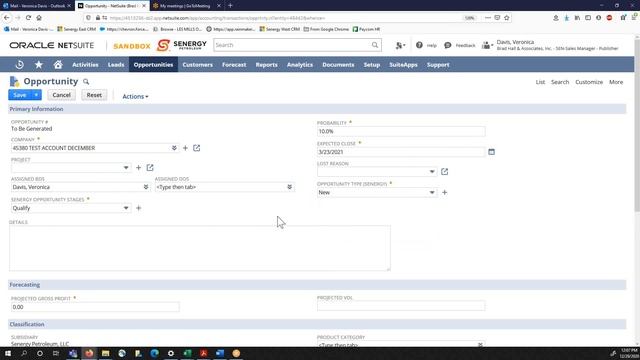Save the opportunity

pos(20,95)
